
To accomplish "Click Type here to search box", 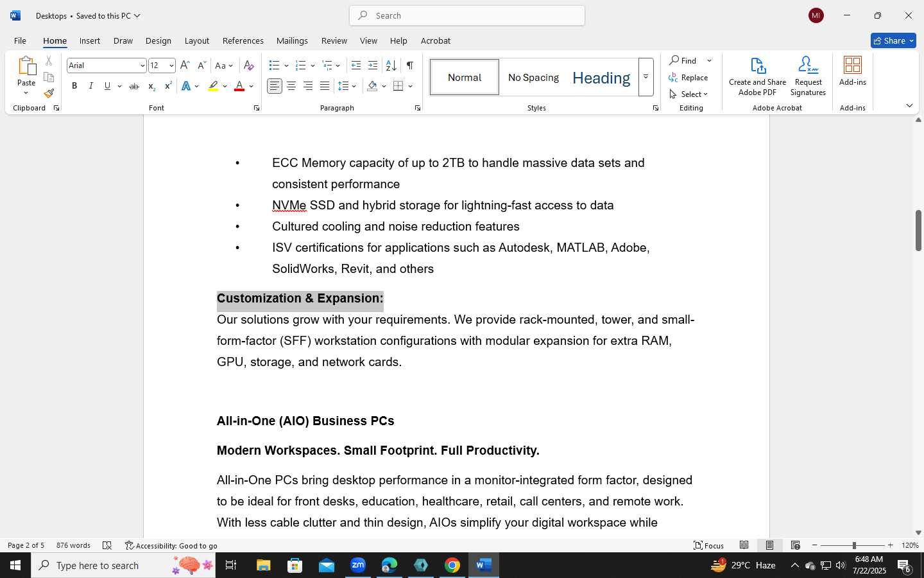I will pyautogui.click(x=123, y=565).
